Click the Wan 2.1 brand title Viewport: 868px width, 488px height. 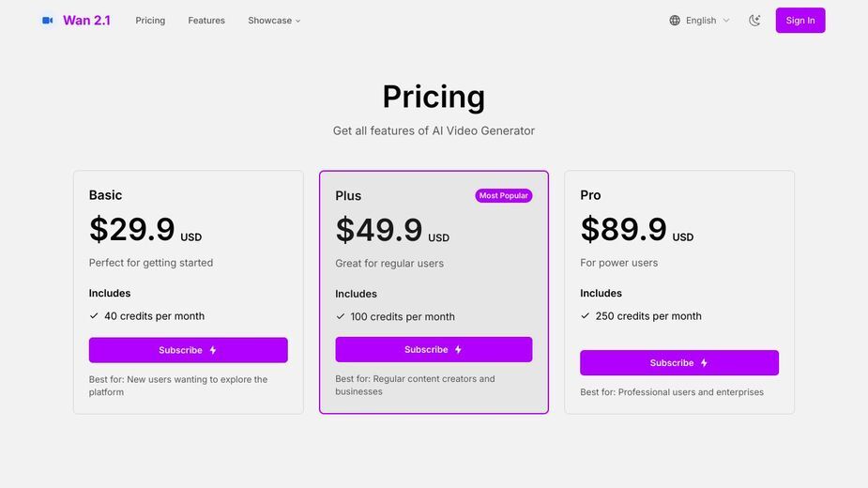[x=86, y=21]
